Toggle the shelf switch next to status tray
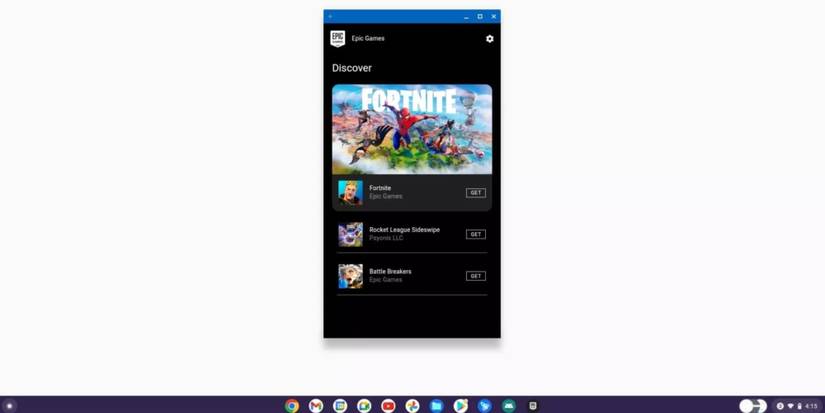 753,406
